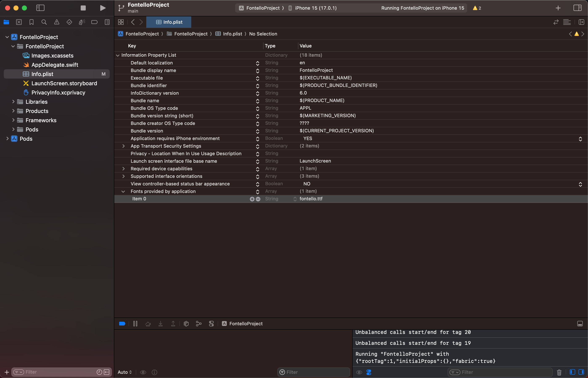588x378 pixels.
Task: Click the Library plus button in toolbar
Action: click(x=558, y=8)
